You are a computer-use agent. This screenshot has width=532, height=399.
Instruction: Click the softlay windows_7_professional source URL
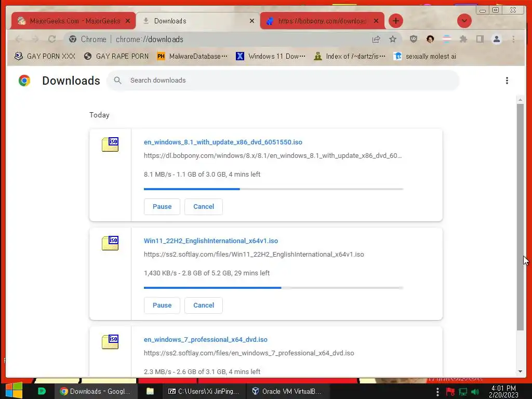click(249, 353)
